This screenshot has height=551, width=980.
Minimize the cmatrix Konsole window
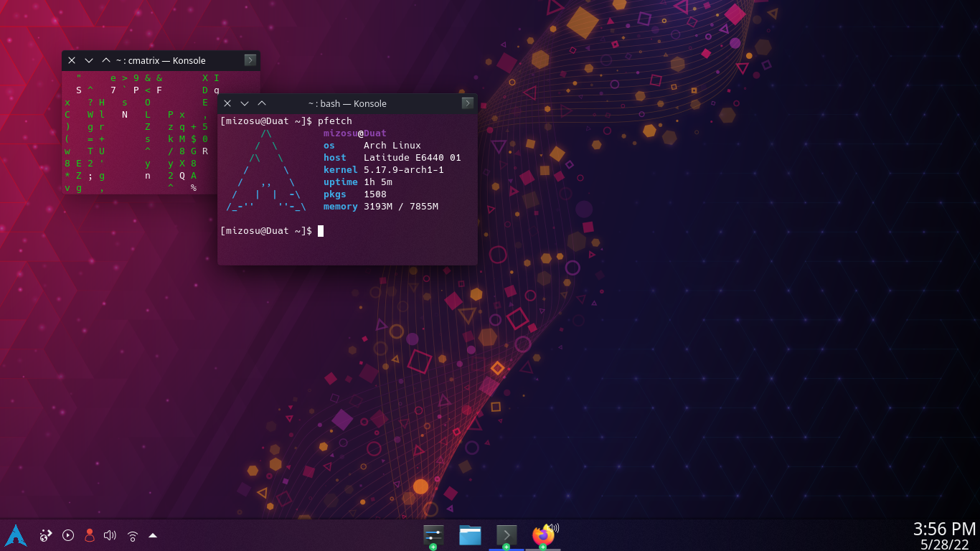(x=89, y=60)
